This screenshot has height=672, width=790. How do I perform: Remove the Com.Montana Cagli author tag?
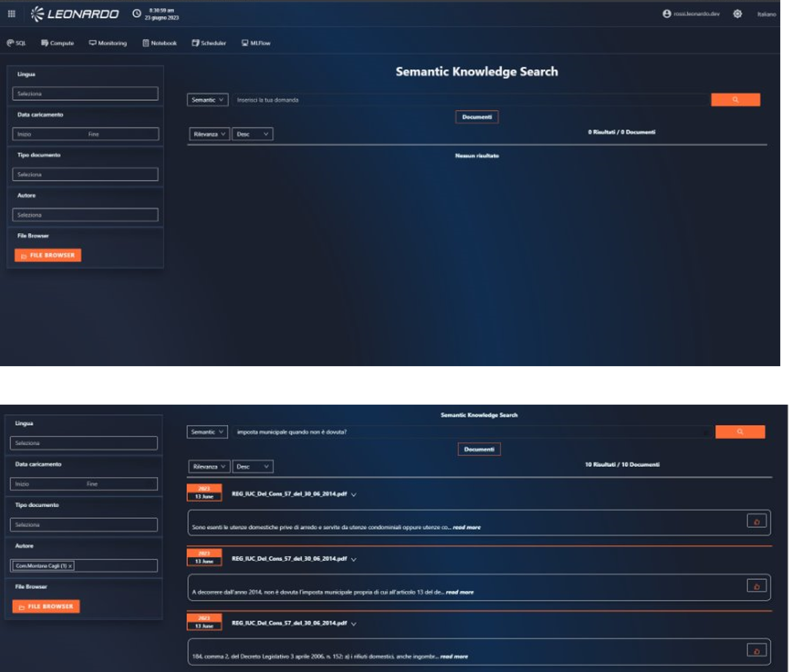(70, 566)
